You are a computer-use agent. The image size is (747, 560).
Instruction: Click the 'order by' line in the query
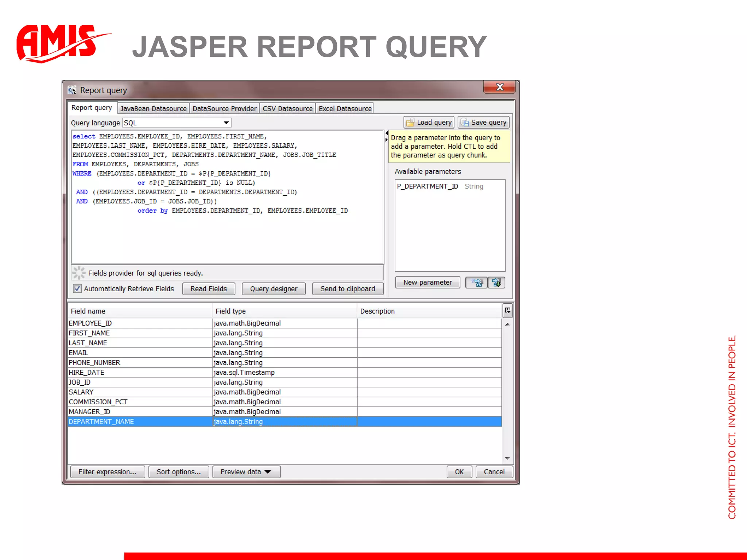(x=243, y=211)
